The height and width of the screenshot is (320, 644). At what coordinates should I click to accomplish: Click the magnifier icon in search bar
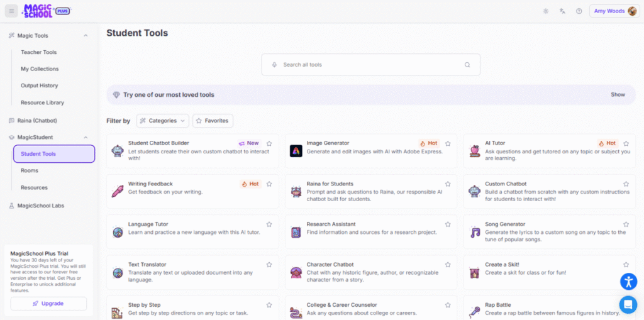467,65
